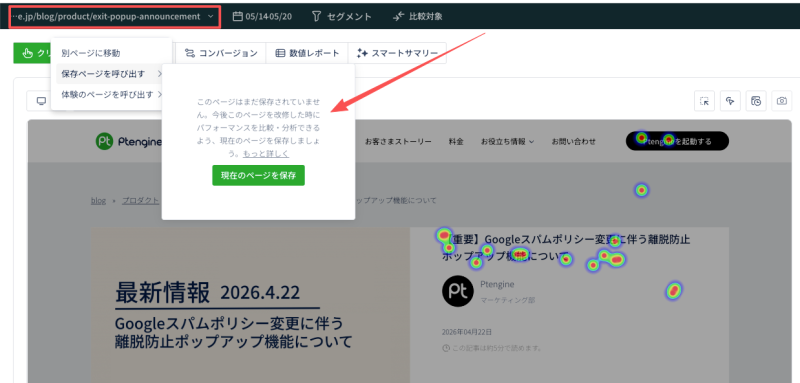Click the area selection tool icon
800x383 pixels.
coord(705,101)
